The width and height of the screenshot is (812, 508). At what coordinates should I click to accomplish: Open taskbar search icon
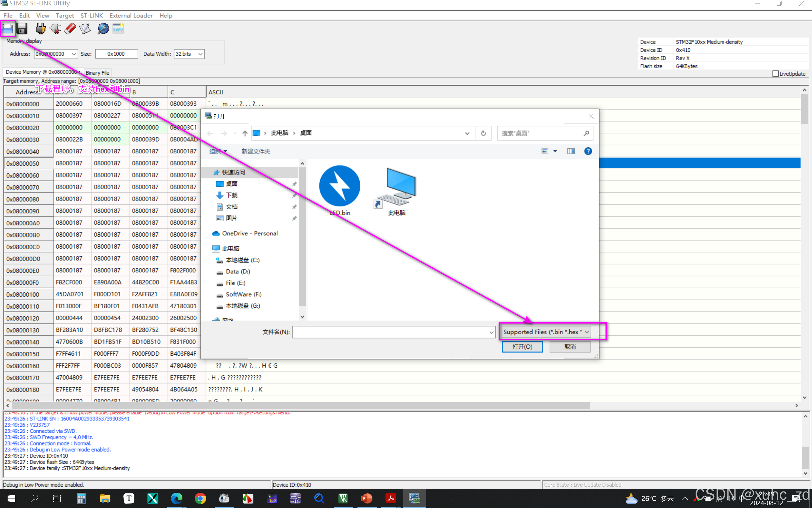coord(34,498)
